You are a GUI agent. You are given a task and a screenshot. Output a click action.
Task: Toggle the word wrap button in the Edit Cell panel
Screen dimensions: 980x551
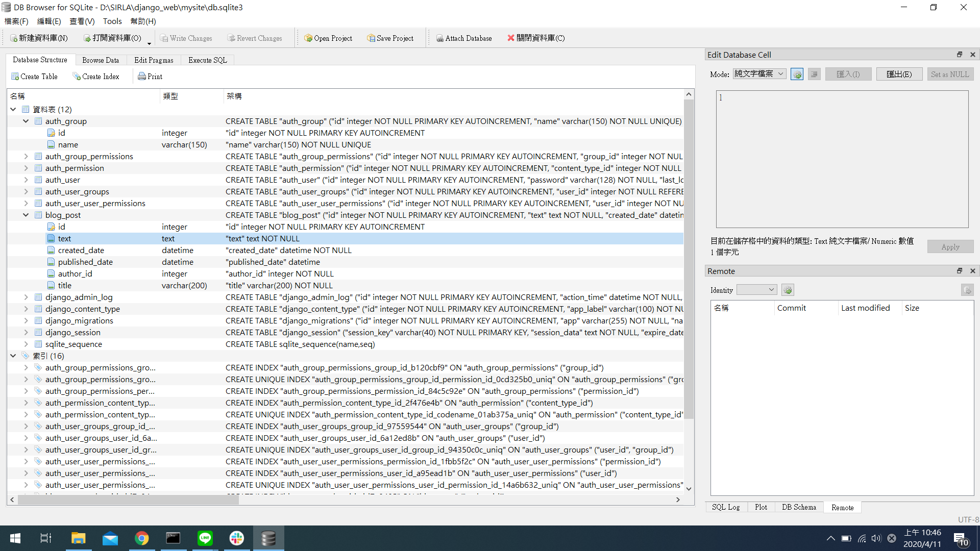(814, 74)
